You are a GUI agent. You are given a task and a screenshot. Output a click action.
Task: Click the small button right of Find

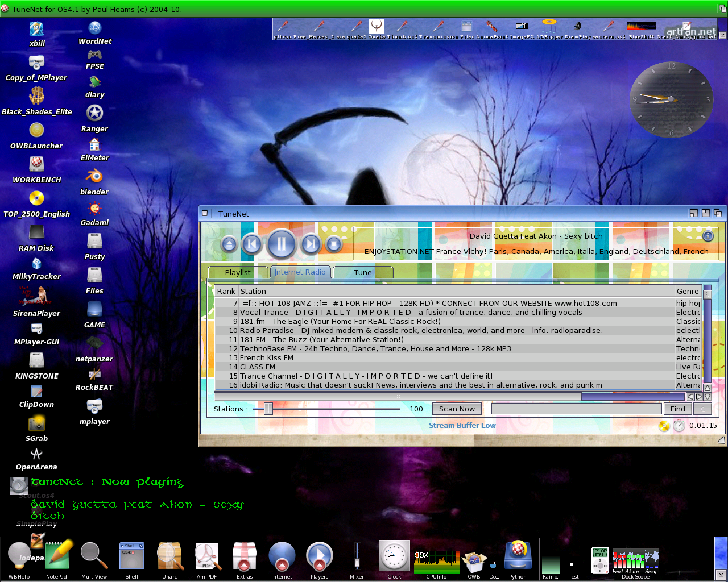pyautogui.click(x=702, y=409)
